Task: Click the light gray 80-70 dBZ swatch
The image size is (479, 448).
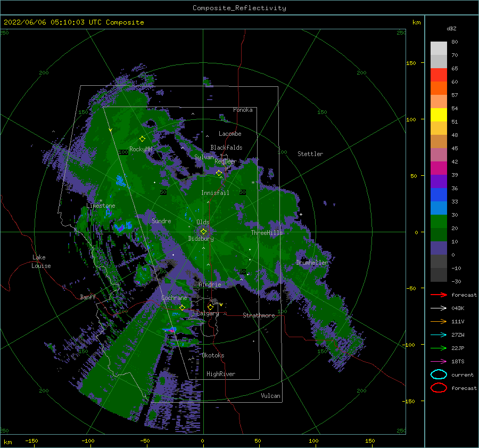Action: pos(439,48)
